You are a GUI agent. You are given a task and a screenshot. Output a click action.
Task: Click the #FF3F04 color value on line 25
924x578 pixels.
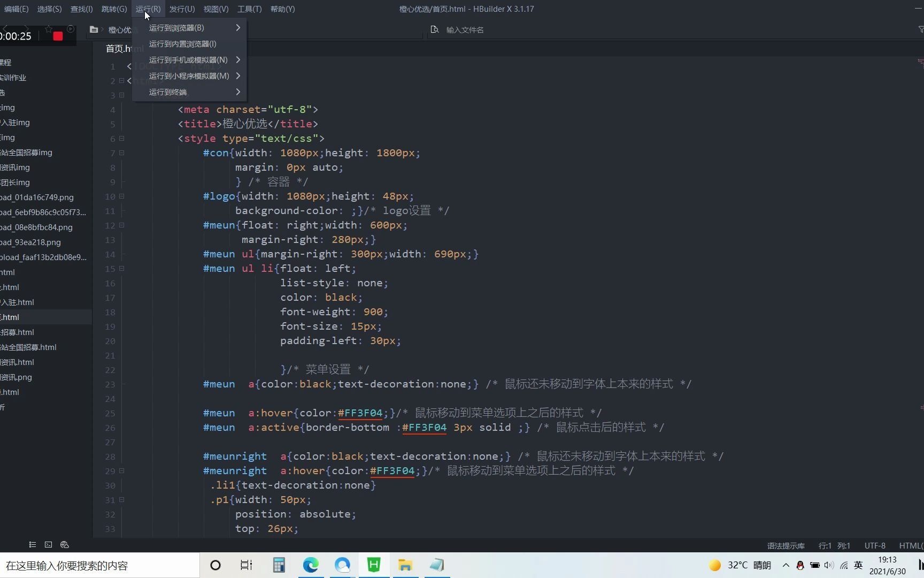pos(360,413)
